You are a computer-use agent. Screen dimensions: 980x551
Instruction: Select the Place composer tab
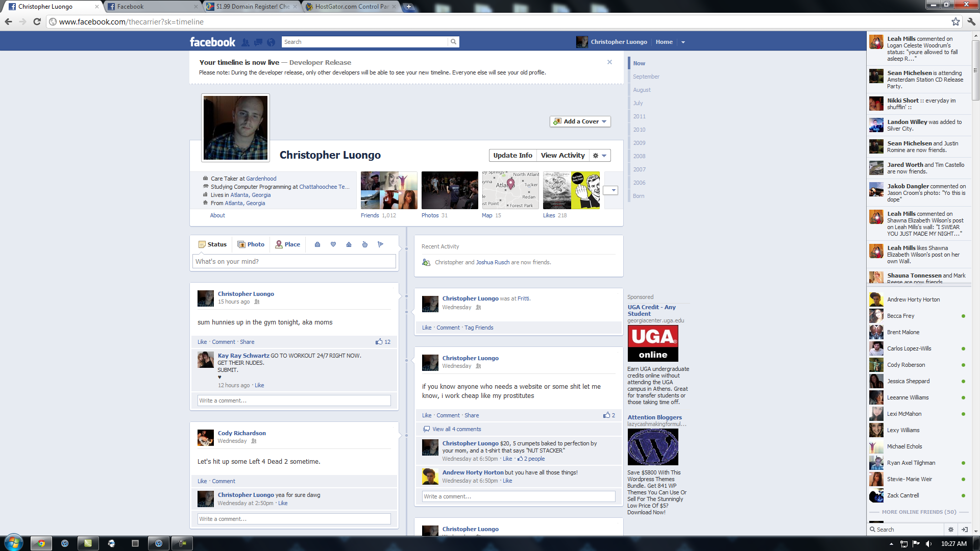pyautogui.click(x=287, y=244)
